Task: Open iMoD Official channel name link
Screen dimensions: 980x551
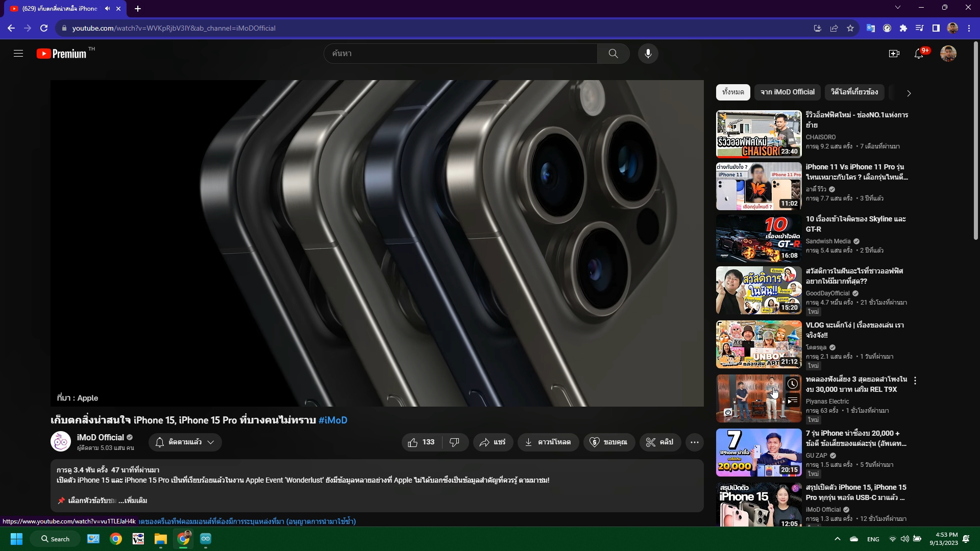Action: pos(101,437)
